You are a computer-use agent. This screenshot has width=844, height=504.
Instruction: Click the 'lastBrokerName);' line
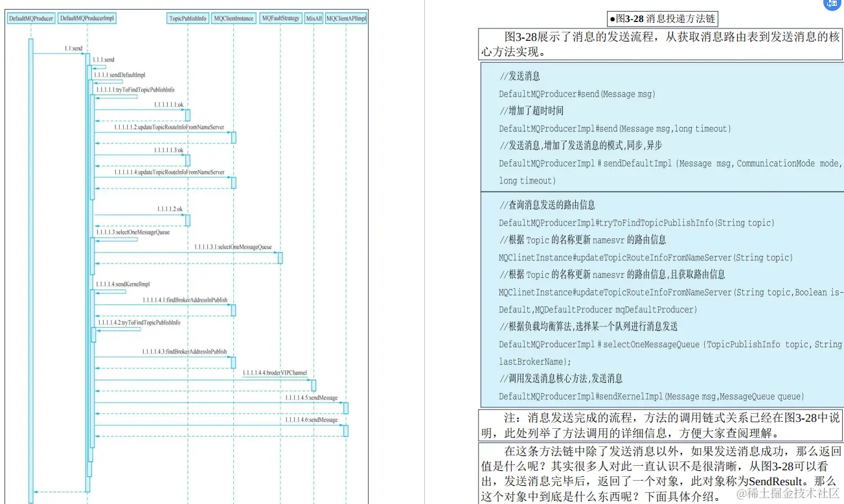[535, 361]
